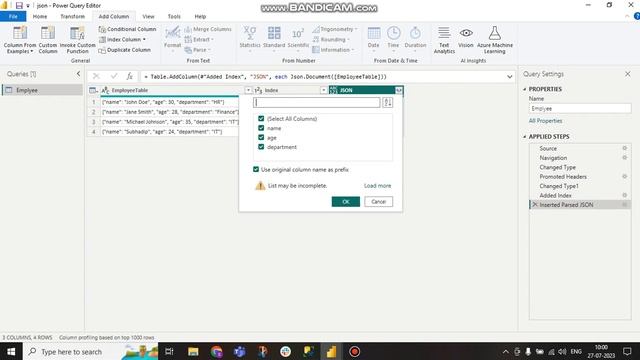Add a Custom Column
This screenshot has height=360, width=640.
point(48,40)
